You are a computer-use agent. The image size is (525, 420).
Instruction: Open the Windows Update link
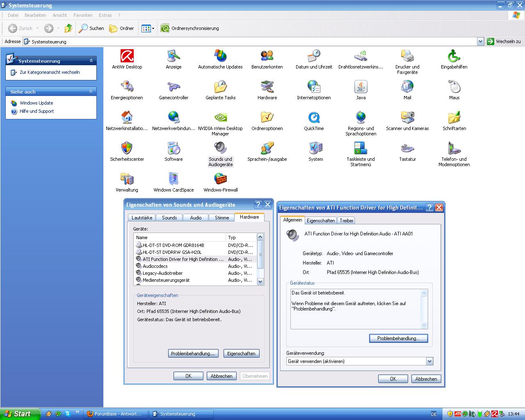point(37,103)
